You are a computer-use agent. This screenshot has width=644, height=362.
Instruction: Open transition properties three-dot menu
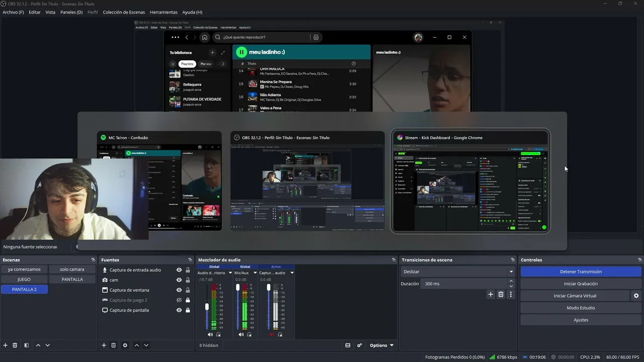point(511,295)
